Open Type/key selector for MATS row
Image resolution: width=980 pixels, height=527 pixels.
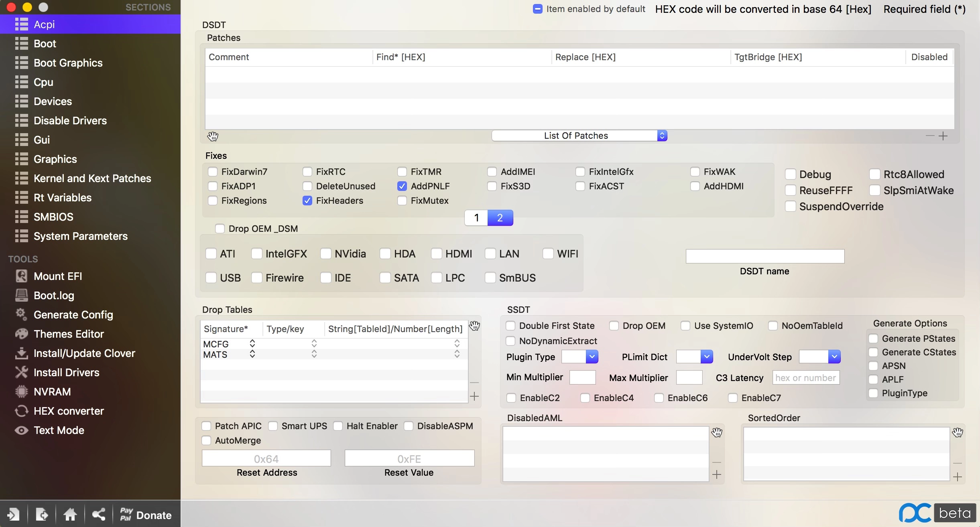tap(314, 354)
